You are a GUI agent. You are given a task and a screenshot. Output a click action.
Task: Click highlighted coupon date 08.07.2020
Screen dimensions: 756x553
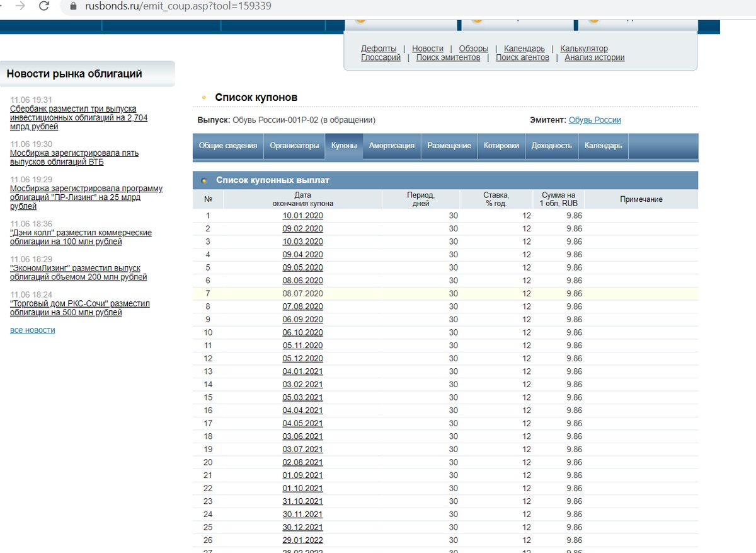point(302,293)
